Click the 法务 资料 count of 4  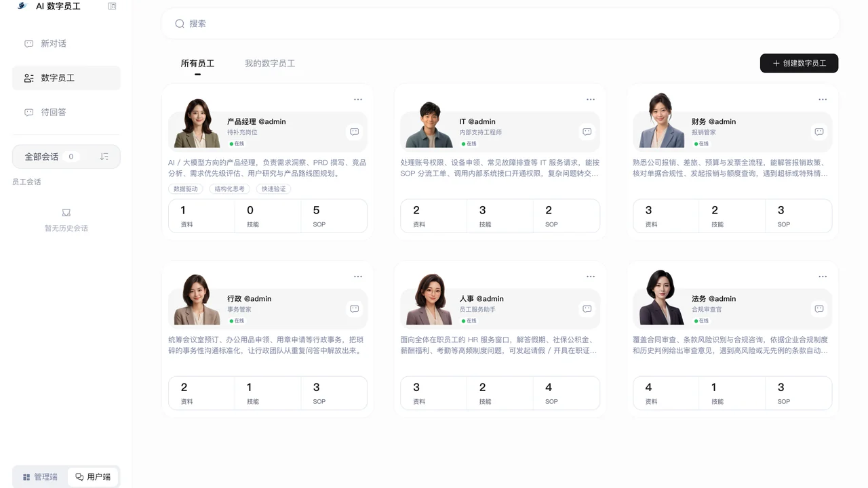pos(648,387)
